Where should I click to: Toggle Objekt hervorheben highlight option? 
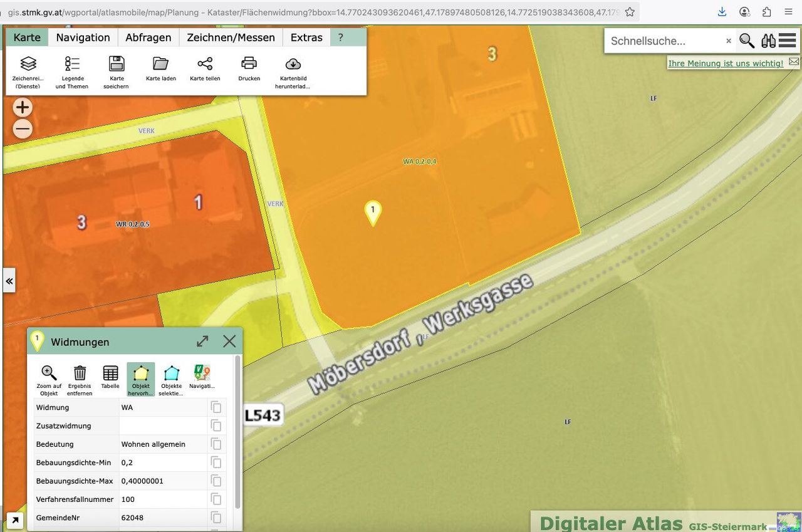click(x=141, y=374)
